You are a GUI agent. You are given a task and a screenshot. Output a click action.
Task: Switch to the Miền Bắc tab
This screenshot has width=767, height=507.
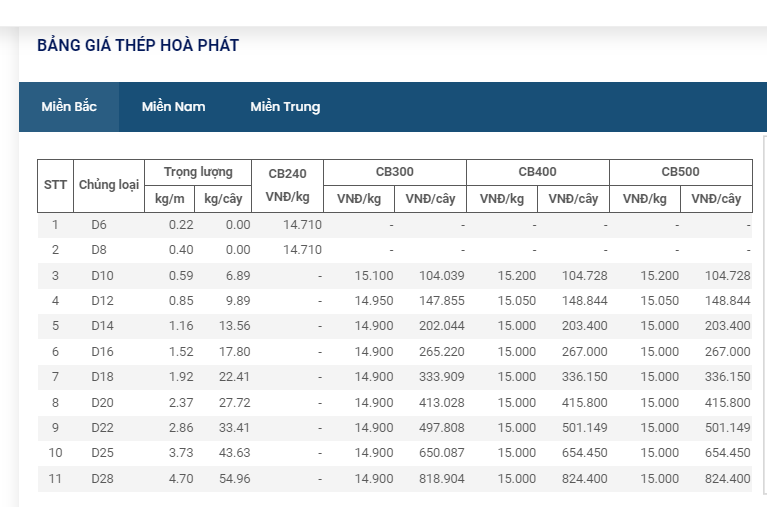pyautogui.click(x=69, y=107)
